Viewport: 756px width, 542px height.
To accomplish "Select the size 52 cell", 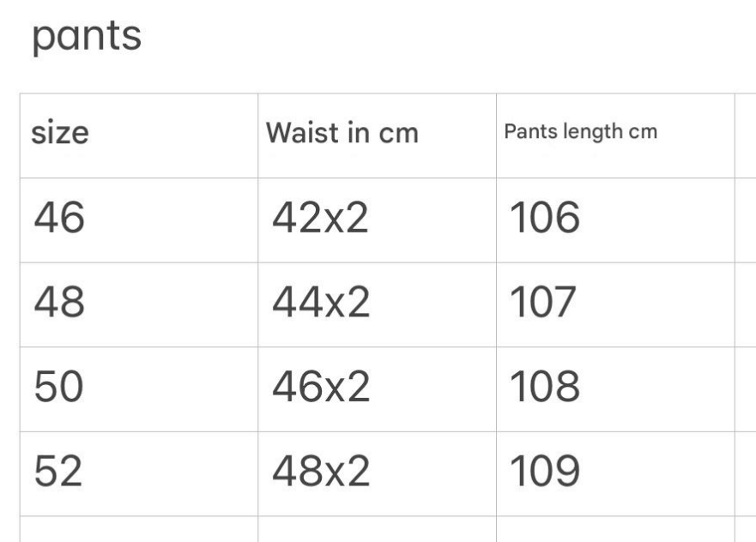I will click(59, 473).
